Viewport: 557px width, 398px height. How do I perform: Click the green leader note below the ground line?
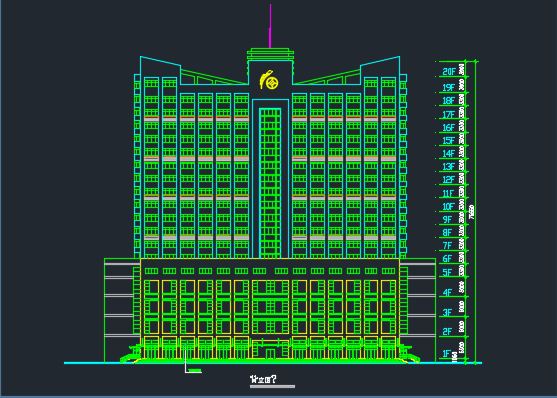(195, 371)
